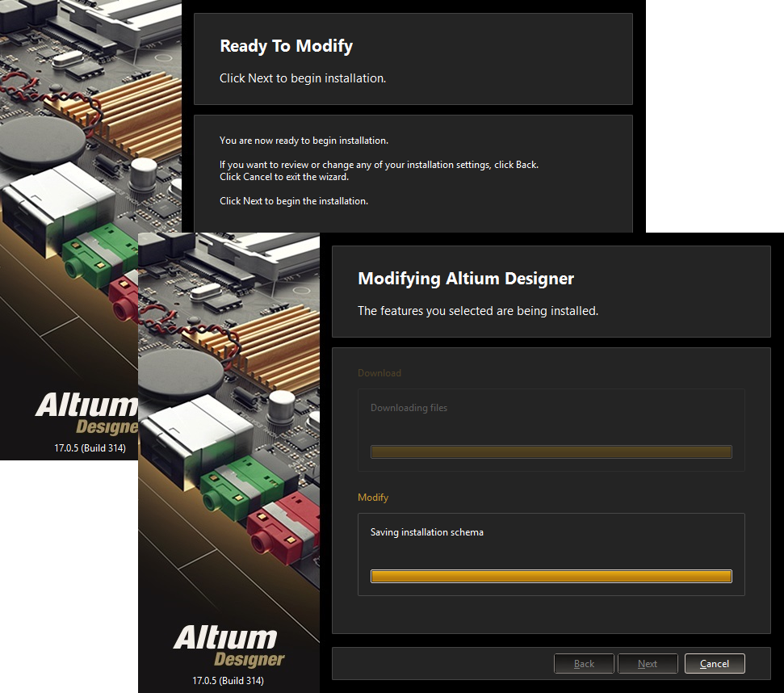784x693 pixels.
Task: Click the Modify progress bar
Action: point(551,576)
